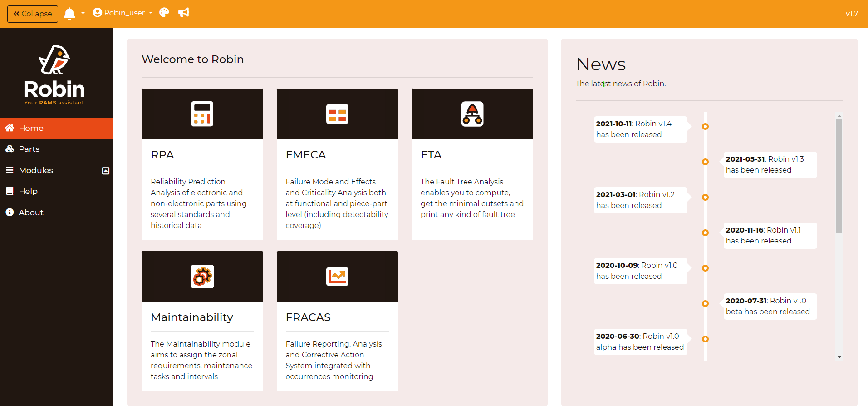This screenshot has height=406, width=868.
Task: Open the Parts menu item
Action: 29,149
